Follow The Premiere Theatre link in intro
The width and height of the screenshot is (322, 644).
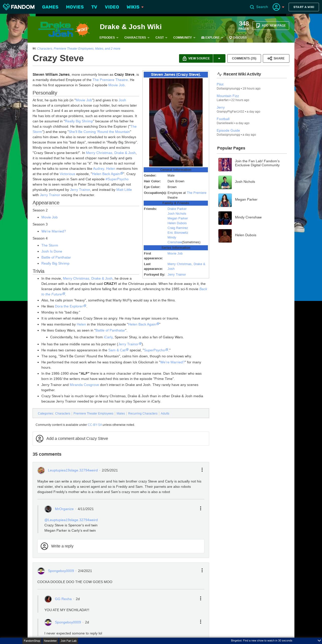coord(110,80)
